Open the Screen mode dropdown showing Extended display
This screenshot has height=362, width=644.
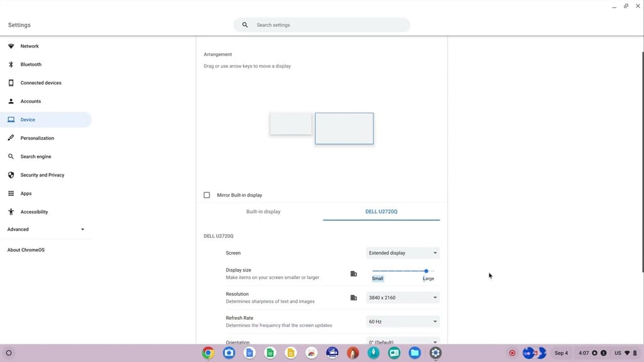point(402,253)
